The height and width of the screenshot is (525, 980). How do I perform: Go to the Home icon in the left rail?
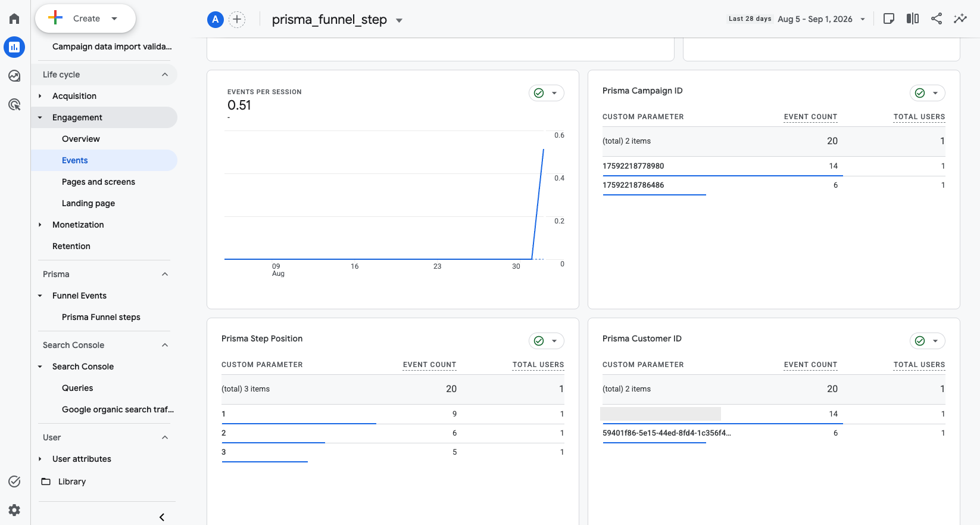[14, 18]
